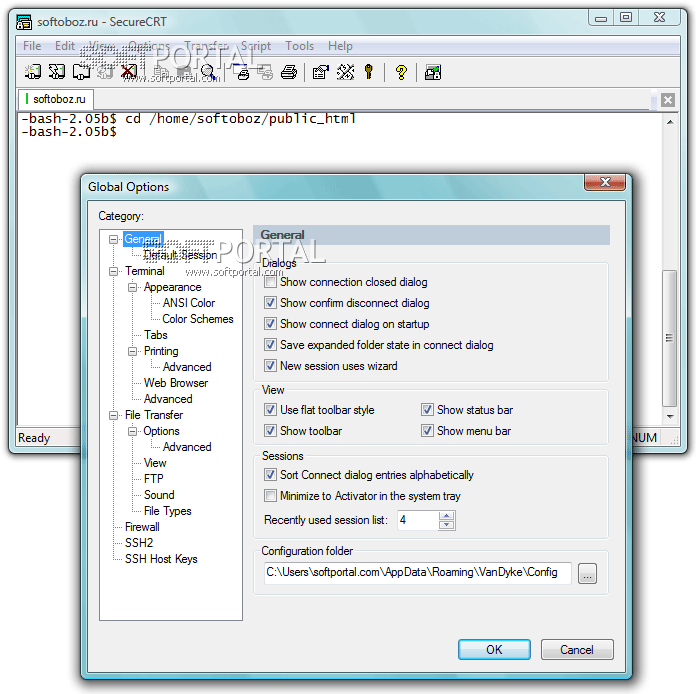Click the terminal vertical scrollbar thumb
The image size is (696, 694).
point(669,338)
